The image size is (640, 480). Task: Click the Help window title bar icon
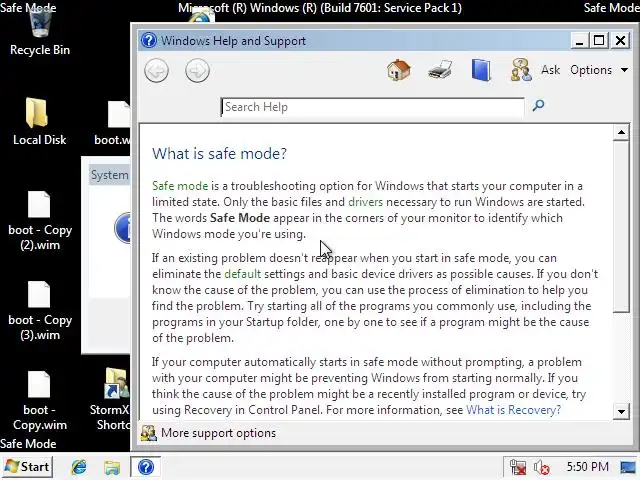point(149,40)
